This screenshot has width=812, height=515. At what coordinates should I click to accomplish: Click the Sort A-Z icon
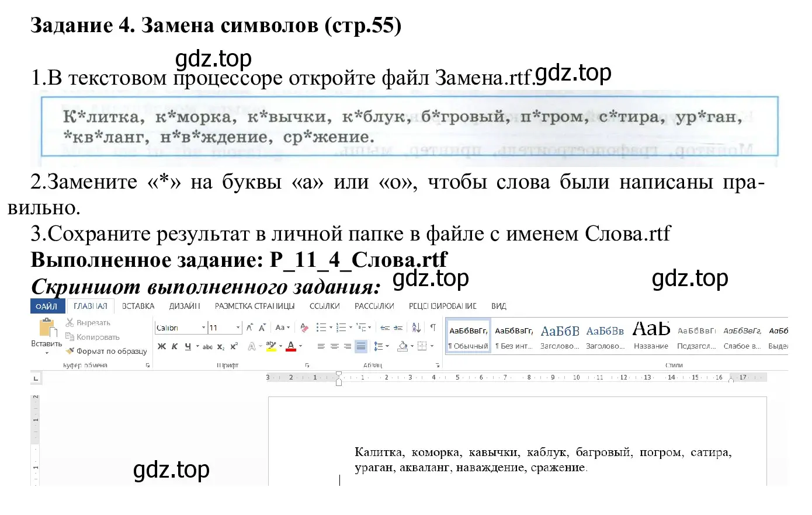click(x=417, y=328)
